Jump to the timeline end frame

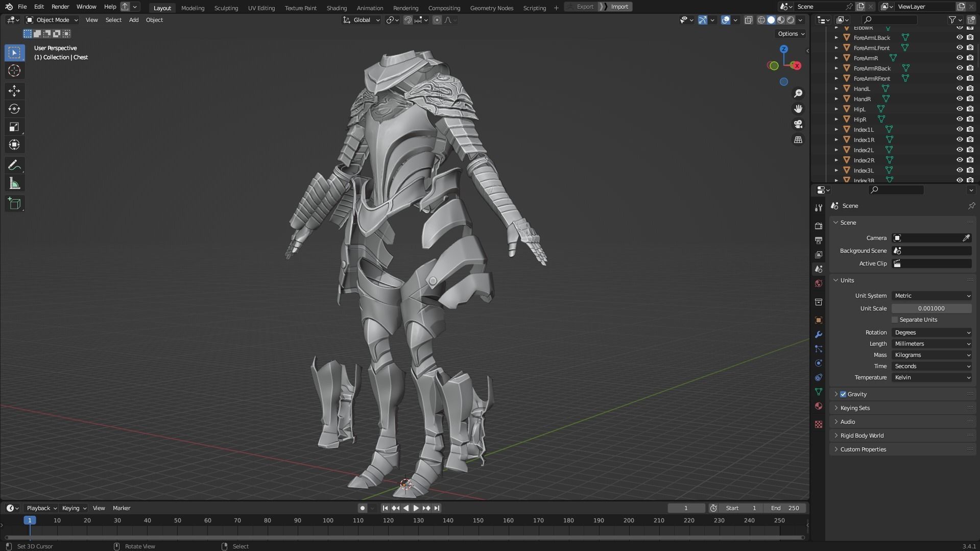tap(437, 508)
